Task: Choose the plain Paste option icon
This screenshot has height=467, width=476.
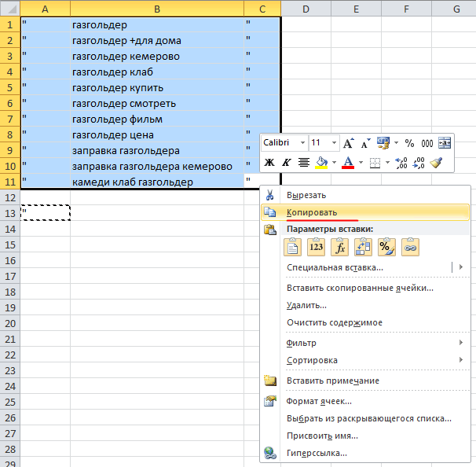Action: 292,247
